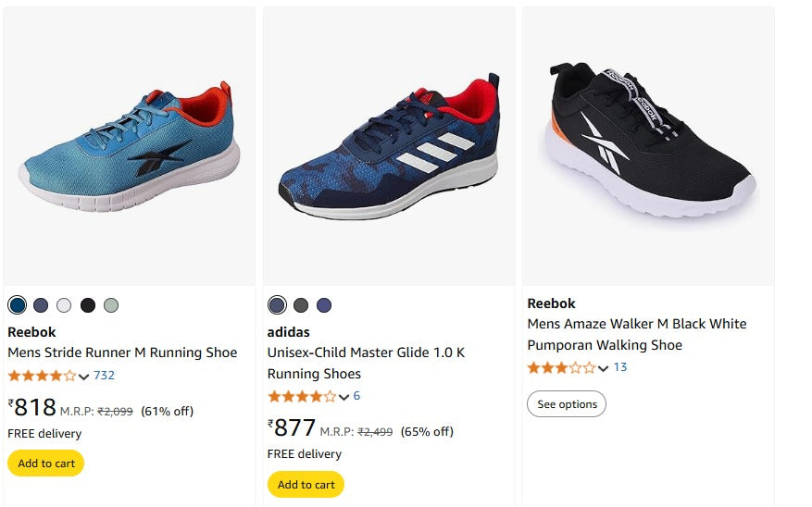This screenshot has width=812, height=507.
Task: Click the adidas Master Glide star rating
Action: coord(302,396)
